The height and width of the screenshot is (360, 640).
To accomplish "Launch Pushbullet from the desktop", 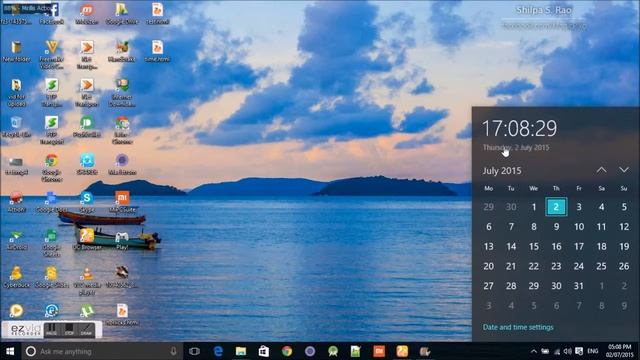I will pos(87,126).
